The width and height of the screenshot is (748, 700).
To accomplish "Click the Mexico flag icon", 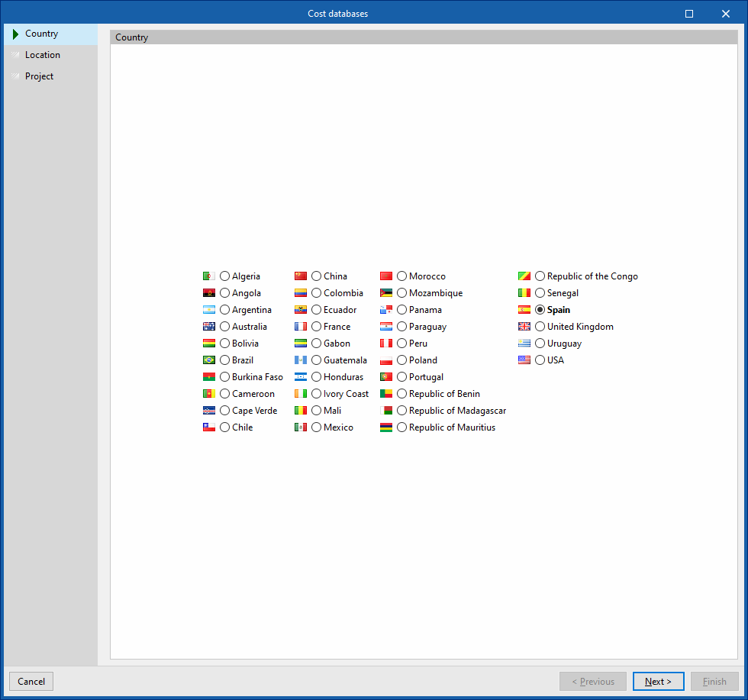I will [x=301, y=427].
